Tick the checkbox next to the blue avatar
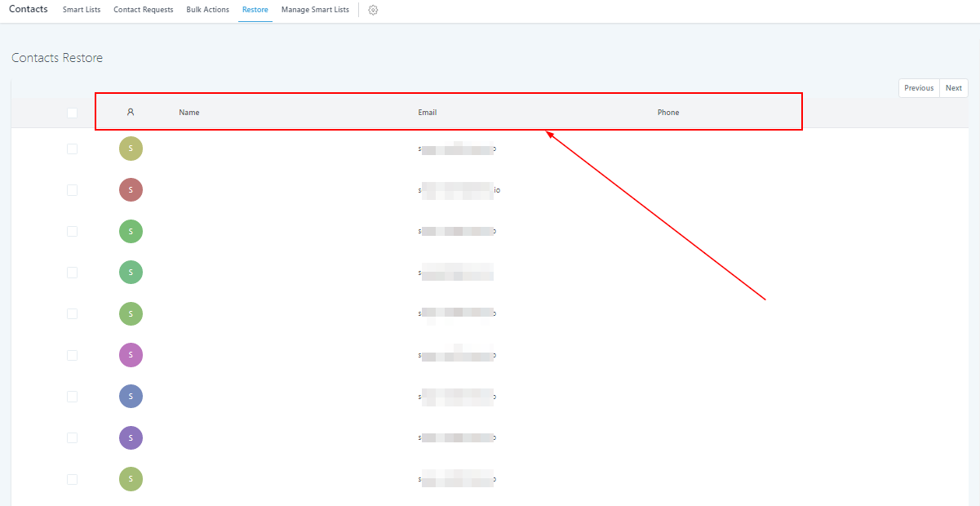 click(x=73, y=397)
